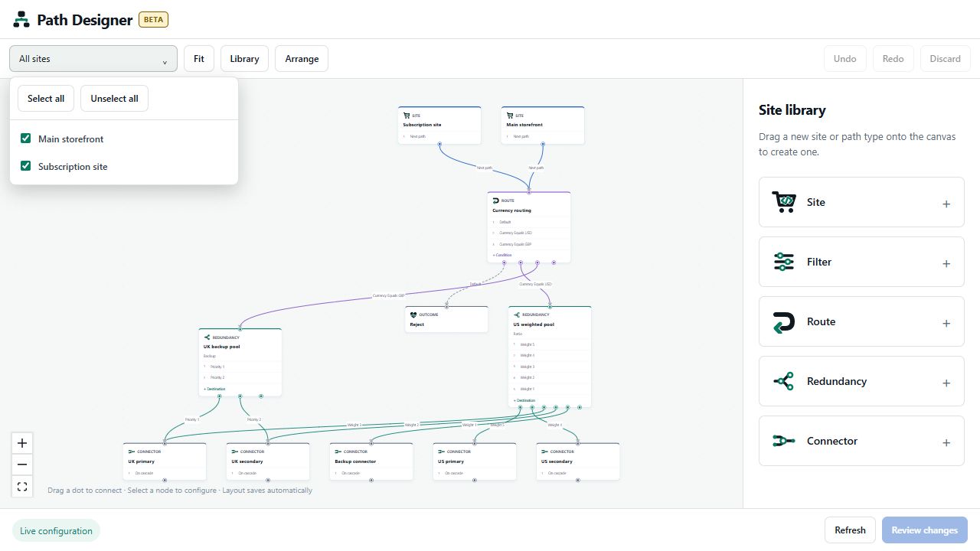This screenshot has height=551, width=980.
Task: Click the Redo button
Action: (893, 59)
